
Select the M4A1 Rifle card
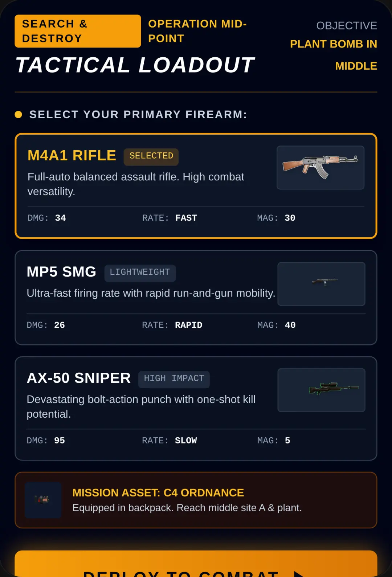196,186
